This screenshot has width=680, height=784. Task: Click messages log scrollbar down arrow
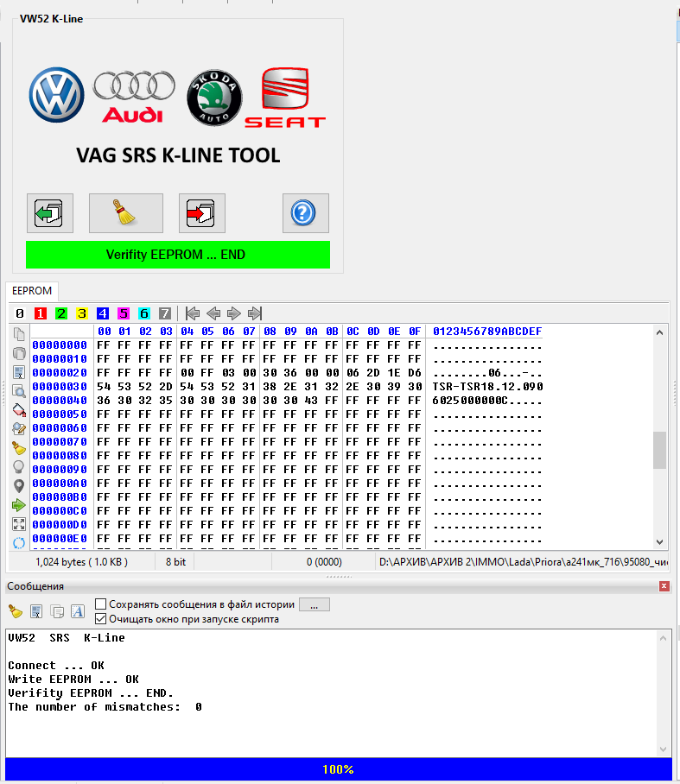coord(663,749)
